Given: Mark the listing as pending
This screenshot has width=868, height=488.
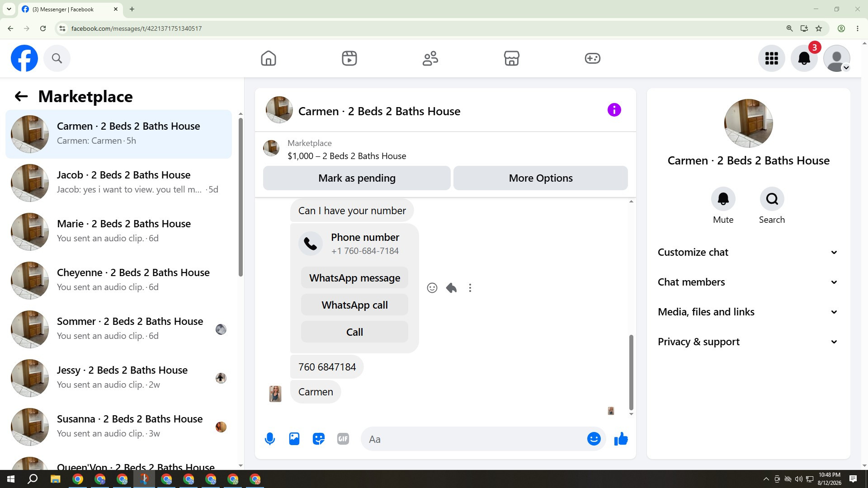Looking at the screenshot, I should (357, 178).
